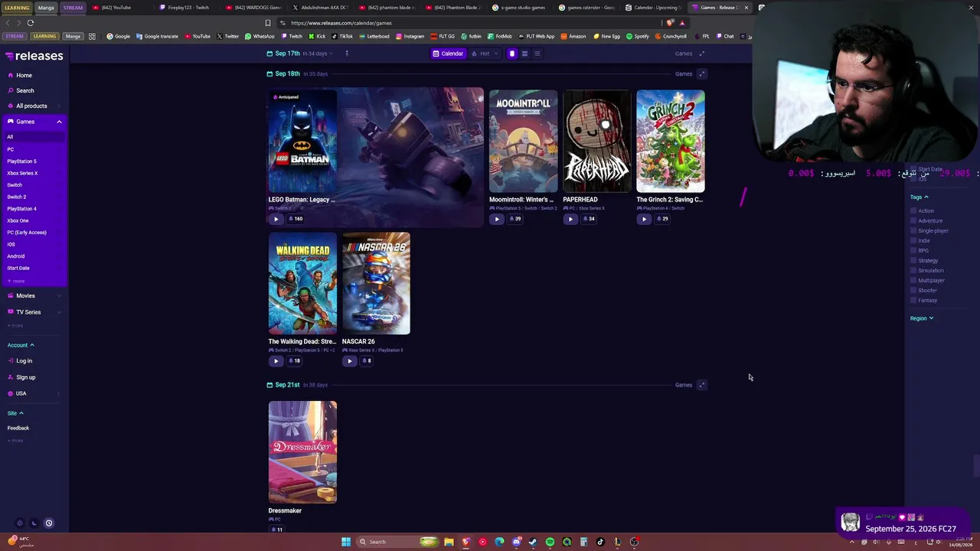Open the Windows Start menu
The height and width of the screenshot is (551, 980).
346,542
